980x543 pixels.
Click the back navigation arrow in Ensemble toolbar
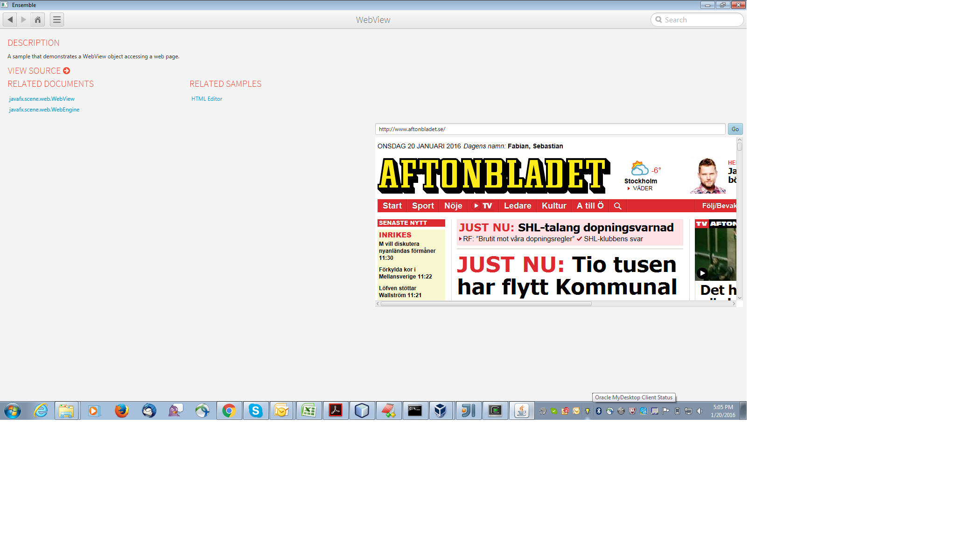pyautogui.click(x=10, y=20)
